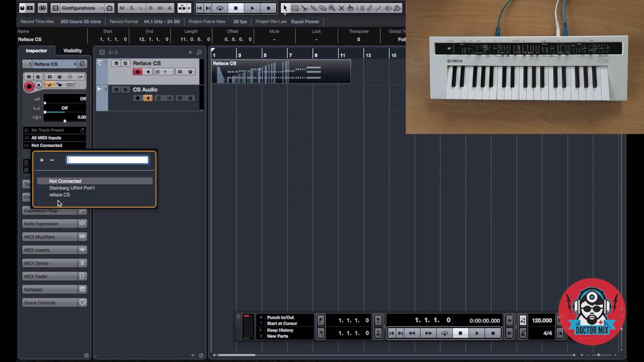
Task: Open Find Tracks search icon
Action: (199, 52)
